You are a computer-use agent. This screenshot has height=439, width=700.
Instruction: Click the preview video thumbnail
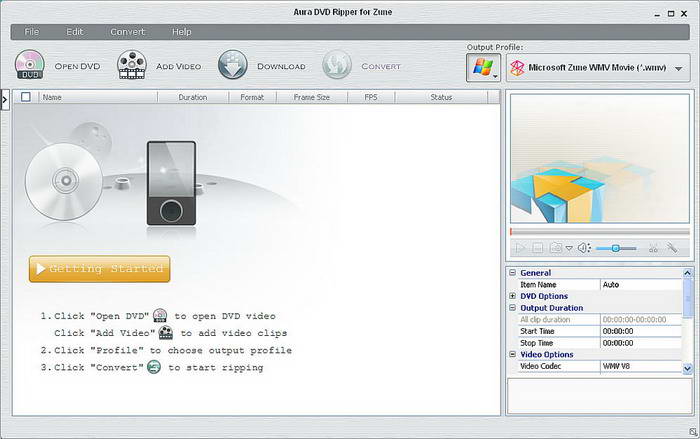point(600,158)
